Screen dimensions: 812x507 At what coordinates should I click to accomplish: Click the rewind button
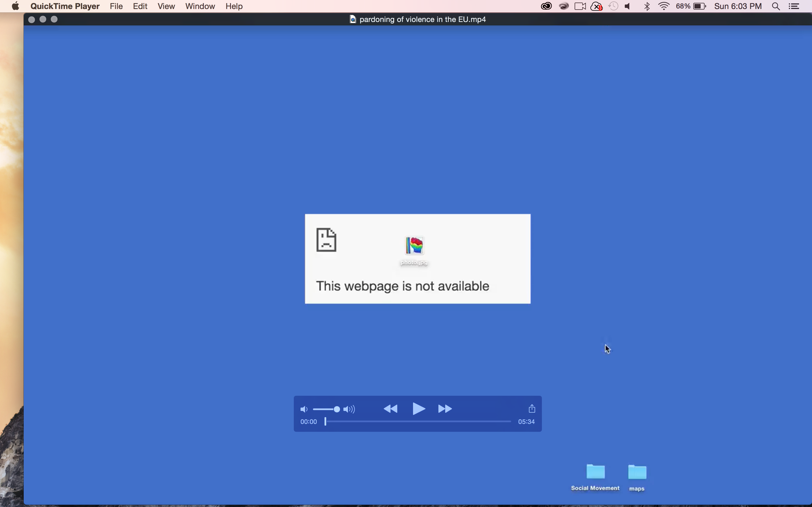tap(390, 409)
